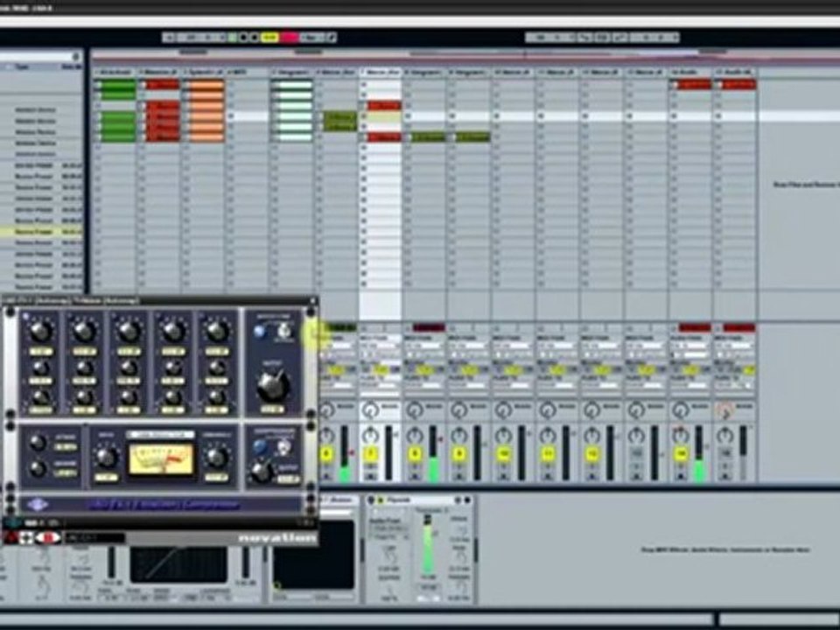Open track 11 MIDI From input dropdown
This screenshot has height=630, width=840.
coord(556,346)
